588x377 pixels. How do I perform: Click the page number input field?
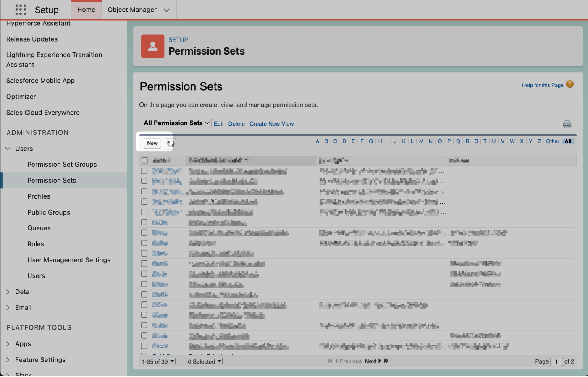[556, 361]
